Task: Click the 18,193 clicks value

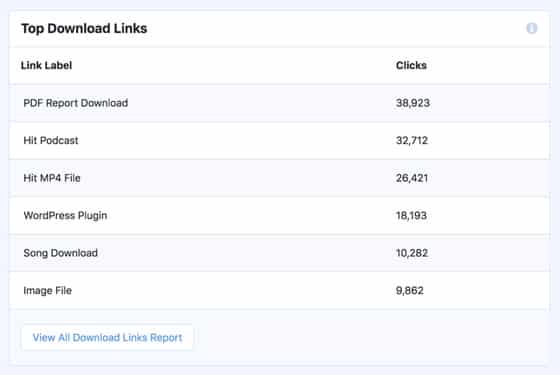Action: [x=411, y=215]
